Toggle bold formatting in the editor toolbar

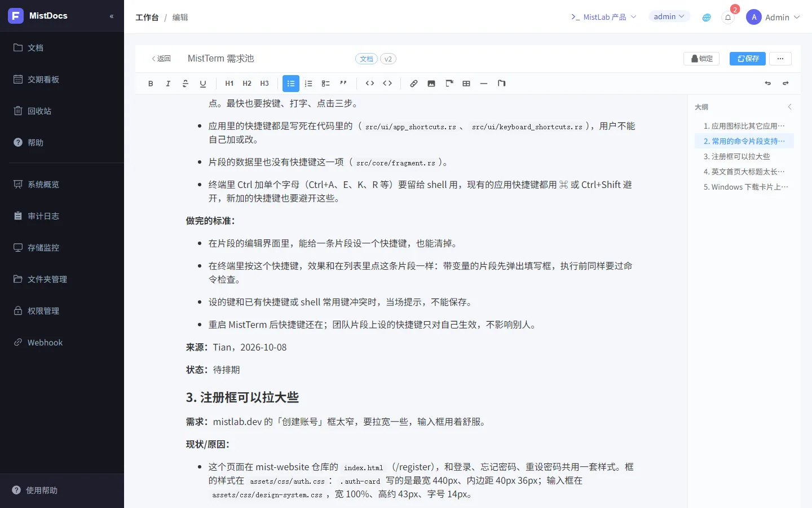(151, 84)
